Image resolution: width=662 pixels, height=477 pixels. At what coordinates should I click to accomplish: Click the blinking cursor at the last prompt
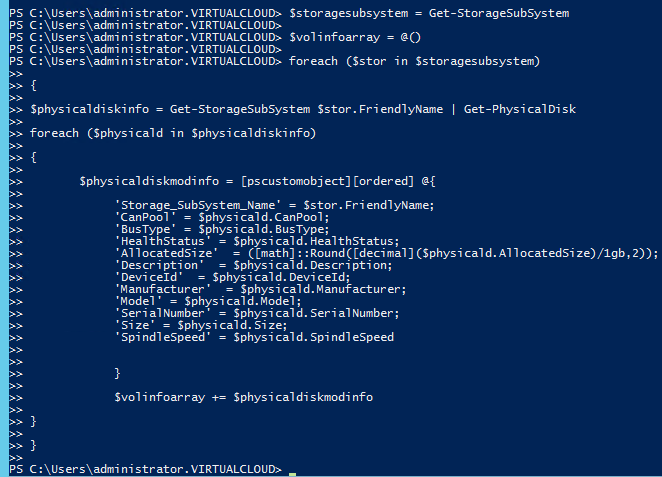[293, 471]
